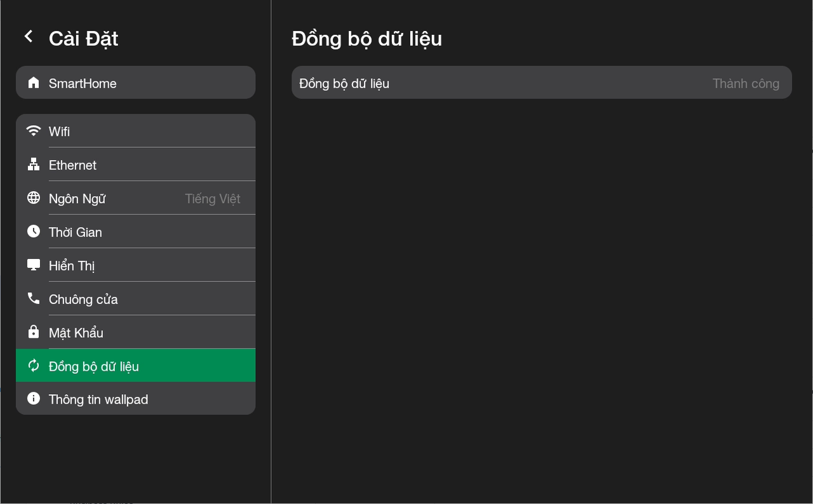Click the monitor icon for Hiển Thị

click(x=34, y=265)
